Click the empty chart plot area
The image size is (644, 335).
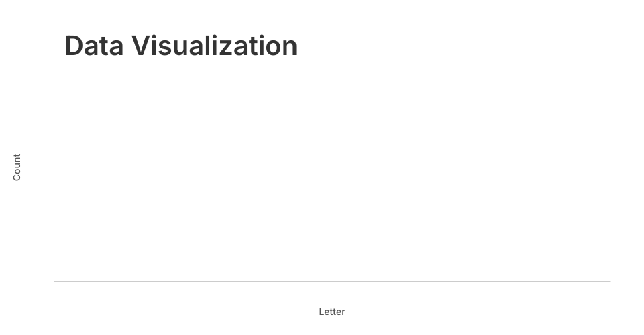click(x=332, y=174)
